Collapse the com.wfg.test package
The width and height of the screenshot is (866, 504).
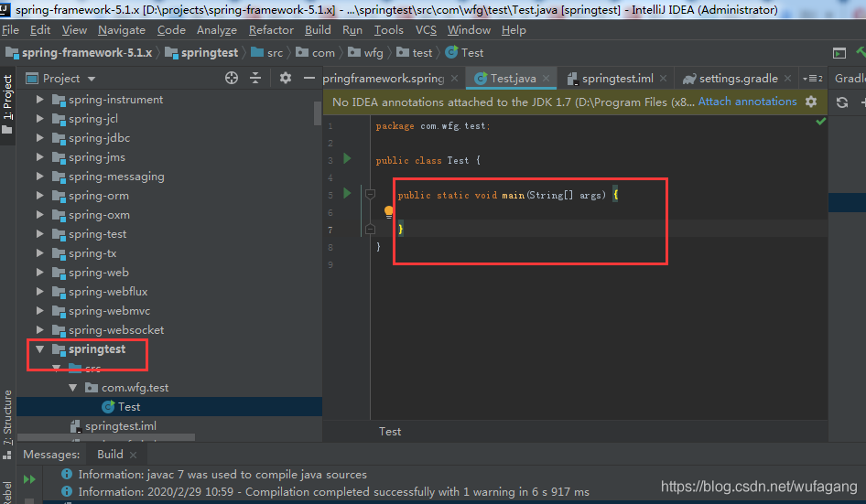coord(73,388)
